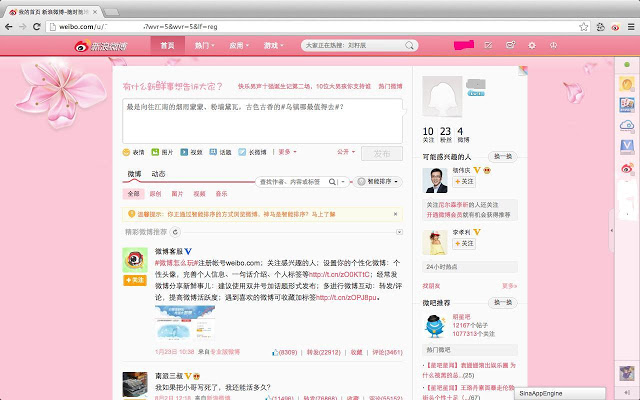Open the 公开 visibility dropdown
The height and width of the screenshot is (400, 640).
[346, 152]
